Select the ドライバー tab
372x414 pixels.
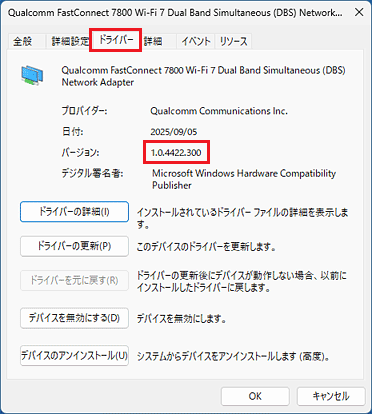116,40
